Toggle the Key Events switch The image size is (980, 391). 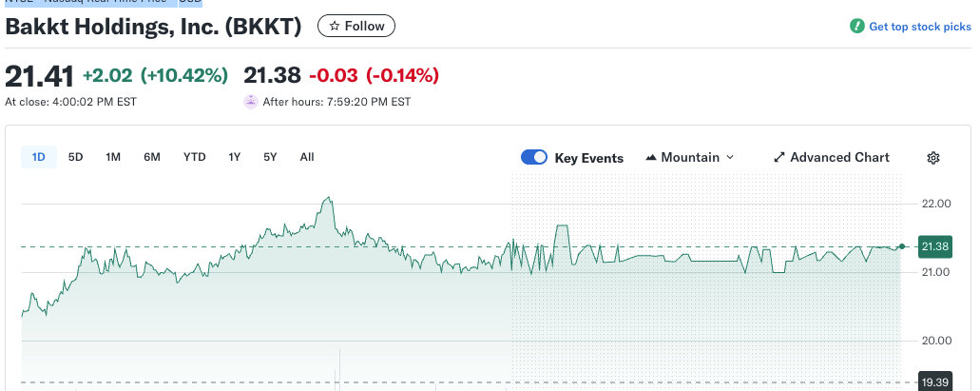coord(534,158)
